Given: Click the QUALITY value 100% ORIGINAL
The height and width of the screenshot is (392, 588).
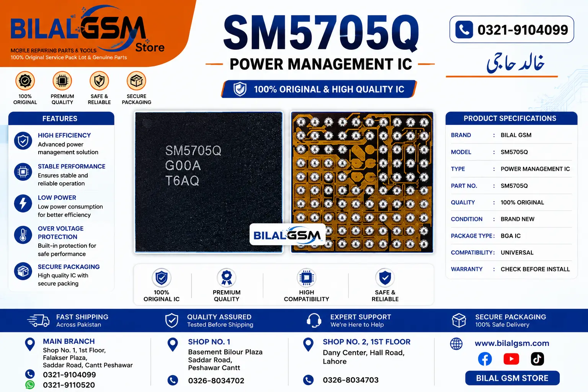Looking at the screenshot, I should [522, 202].
